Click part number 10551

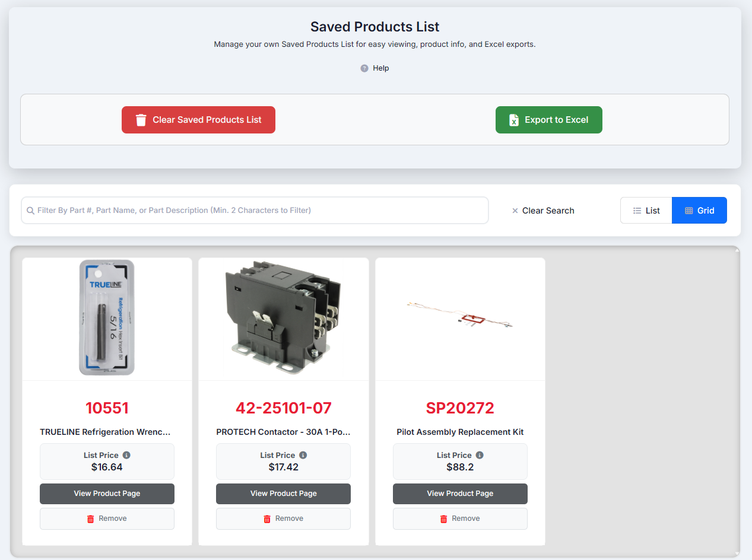107,408
